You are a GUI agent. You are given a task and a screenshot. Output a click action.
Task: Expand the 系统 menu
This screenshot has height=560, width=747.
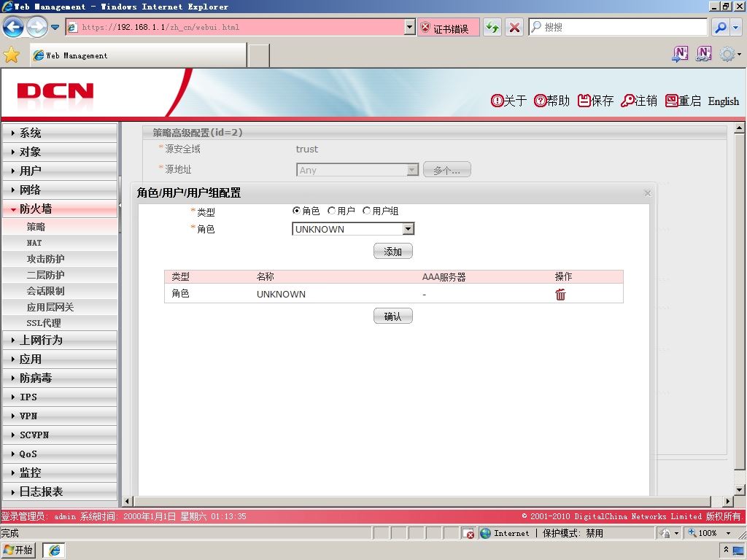click(60, 133)
